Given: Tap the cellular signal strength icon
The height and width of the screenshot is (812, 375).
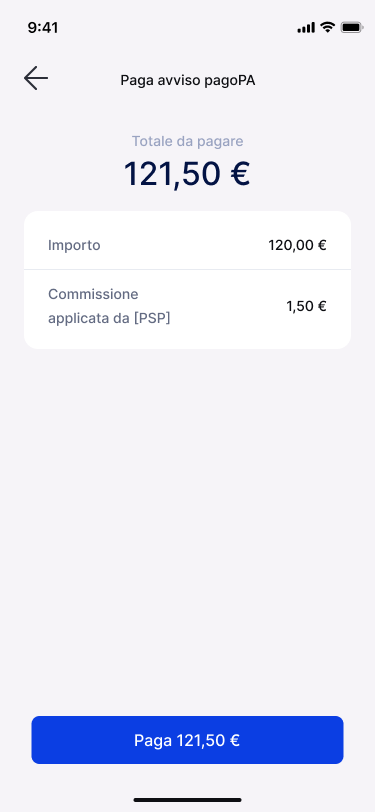Looking at the screenshot, I should click(x=306, y=27).
